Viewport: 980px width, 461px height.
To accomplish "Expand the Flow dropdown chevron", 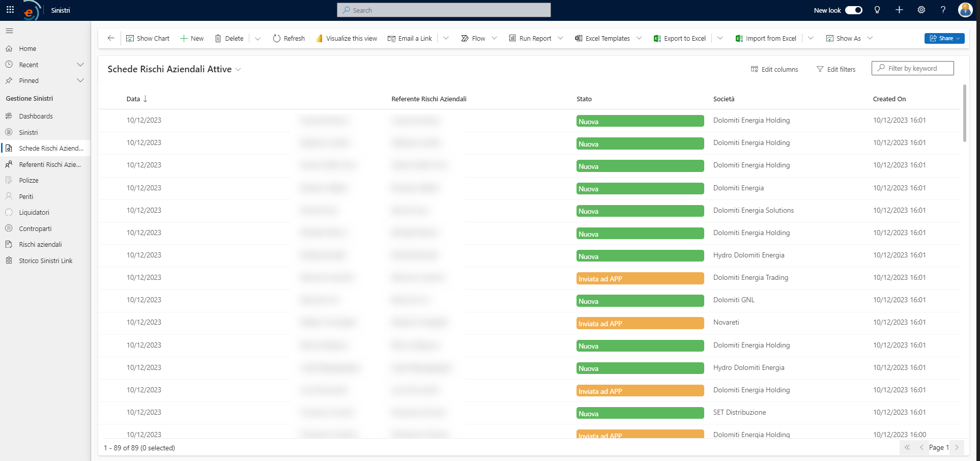I will click(x=494, y=38).
